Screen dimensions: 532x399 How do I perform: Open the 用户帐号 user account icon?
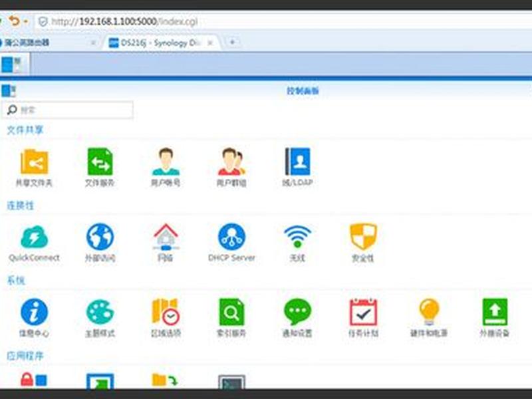[166, 162]
